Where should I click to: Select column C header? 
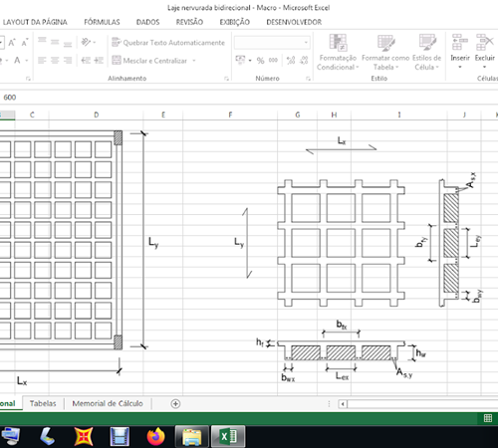tap(32, 114)
